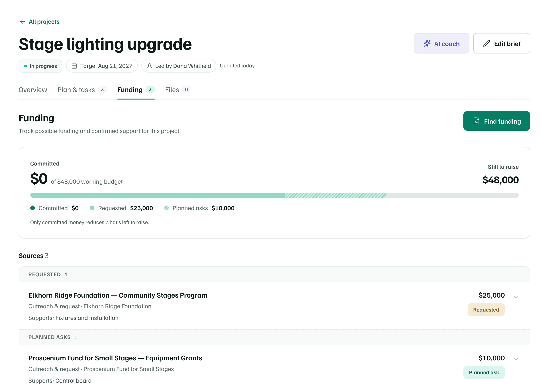The height and width of the screenshot is (392, 549).
Task: Click the pencil icon in Edit brief
Action: [x=486, y=43]
